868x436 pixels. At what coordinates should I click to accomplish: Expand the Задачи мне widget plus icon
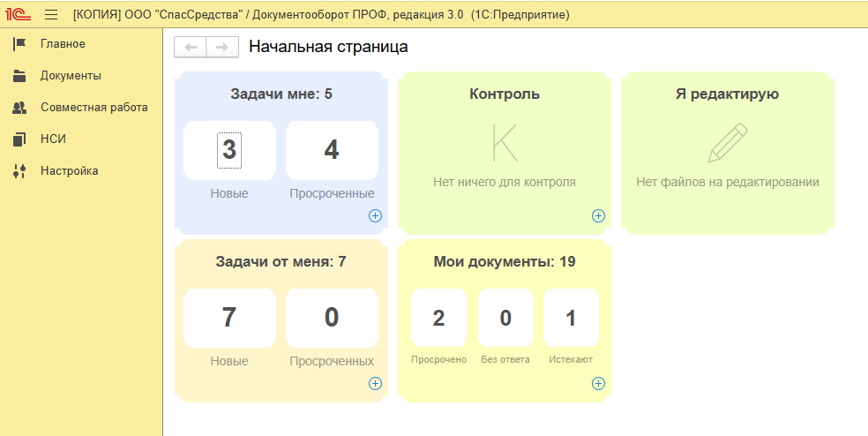point(375,215)
